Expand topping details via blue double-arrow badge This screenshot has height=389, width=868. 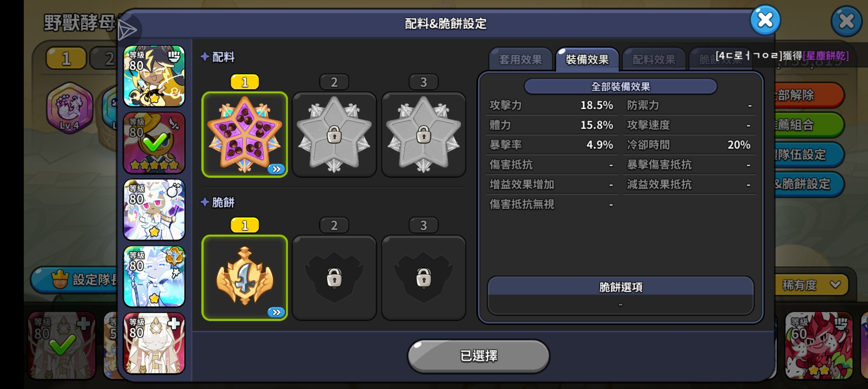coord(276,169)
